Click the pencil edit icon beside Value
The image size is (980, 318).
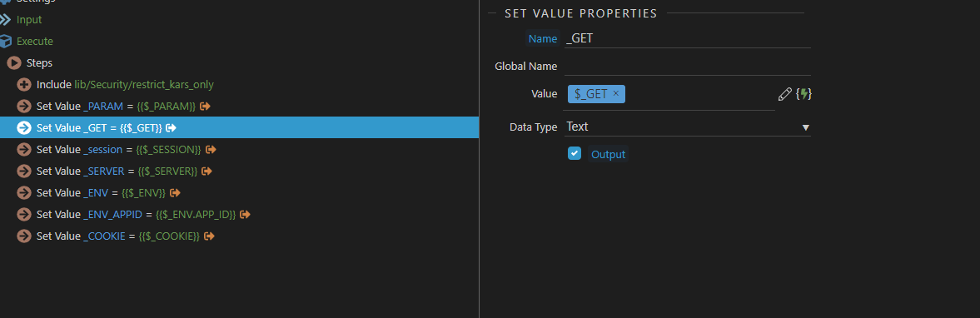point(785,94)
